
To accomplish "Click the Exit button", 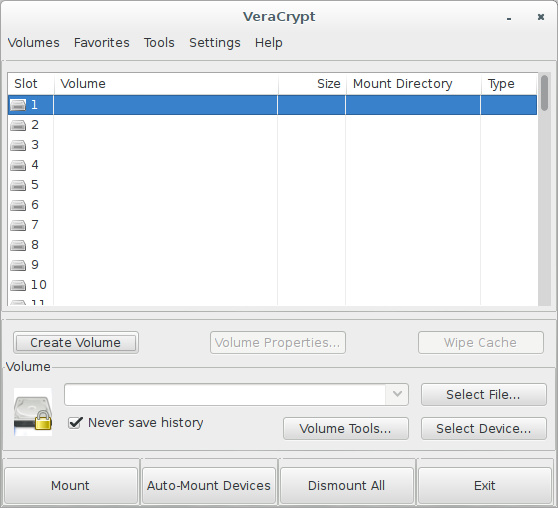I will pyautogui.click(x=485, y=486).
